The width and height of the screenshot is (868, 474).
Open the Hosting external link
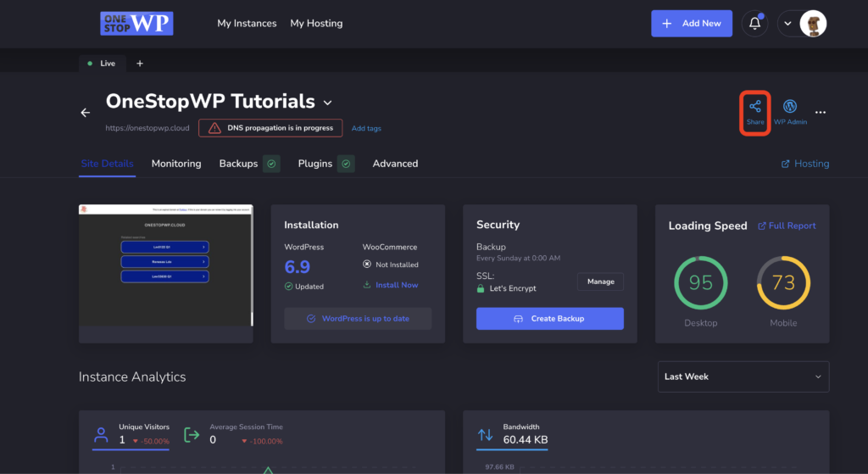(805, 164)
